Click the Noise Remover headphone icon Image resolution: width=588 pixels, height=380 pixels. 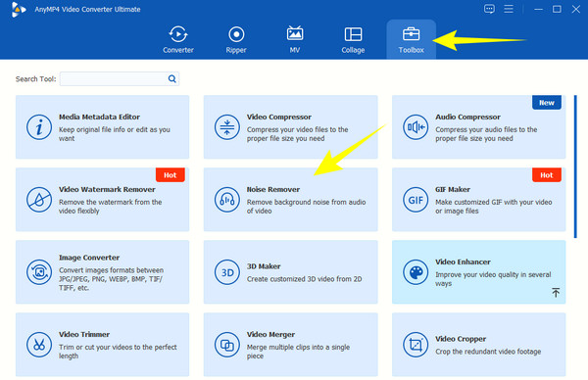(x=227, y=200)
